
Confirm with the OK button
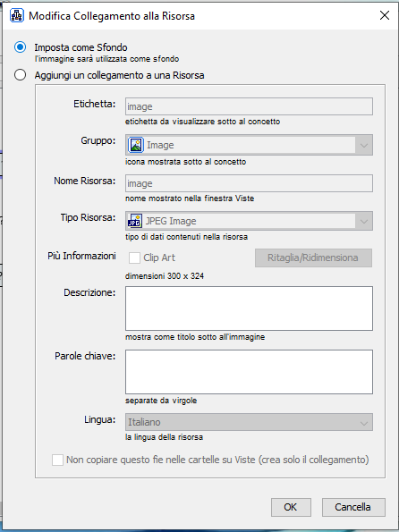tap(291, 507)
